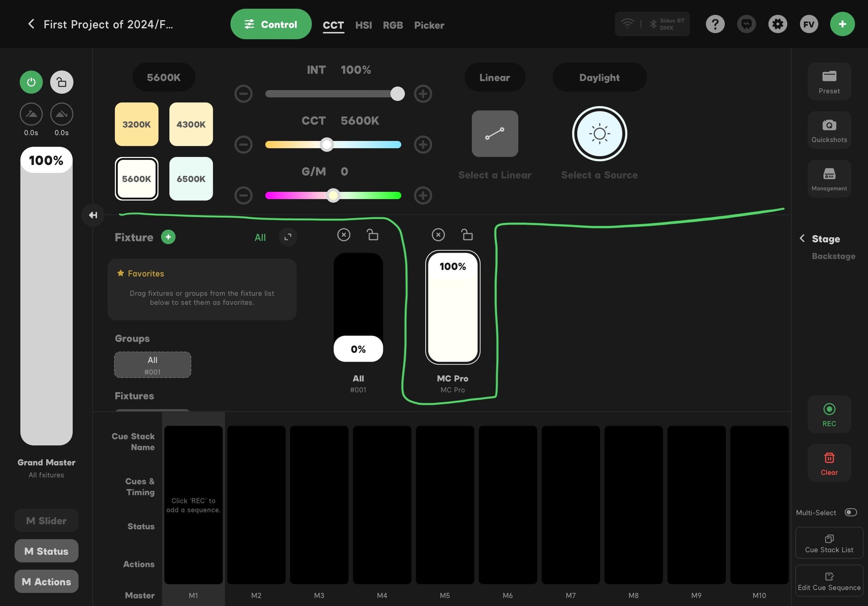This screenshot has width=868, height=606.
Task: Open the Select a Source picker
Action: pos(599,133)
